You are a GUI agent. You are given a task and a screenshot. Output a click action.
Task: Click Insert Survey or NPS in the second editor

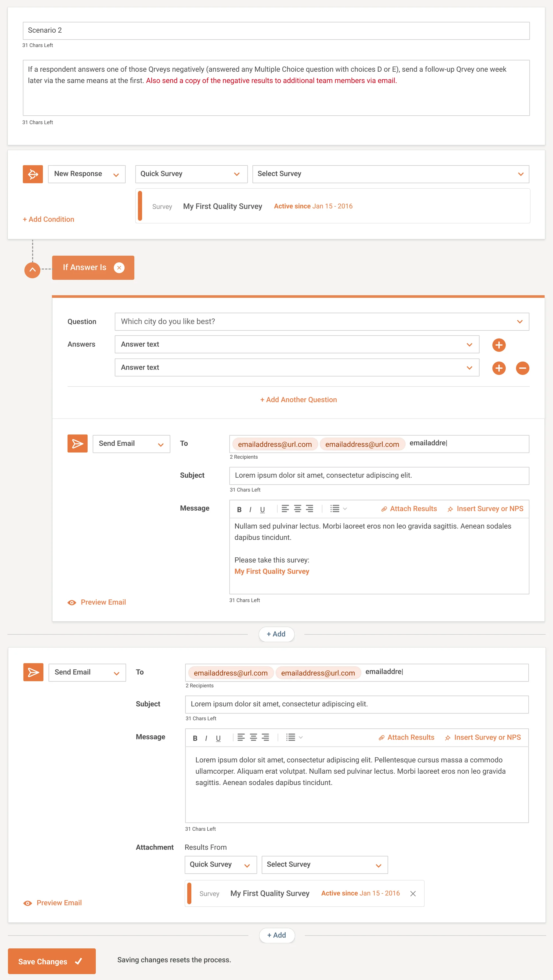(x=483, y=737)
